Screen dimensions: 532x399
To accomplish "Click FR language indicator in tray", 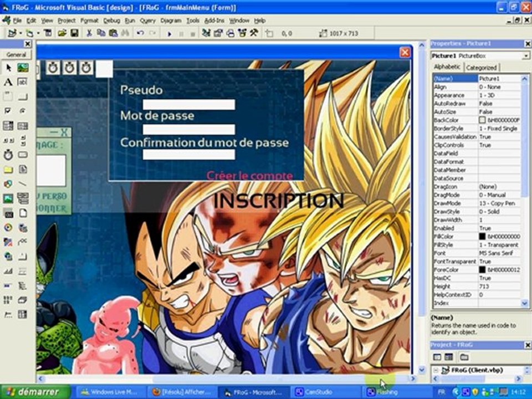I will pos(442,392).
